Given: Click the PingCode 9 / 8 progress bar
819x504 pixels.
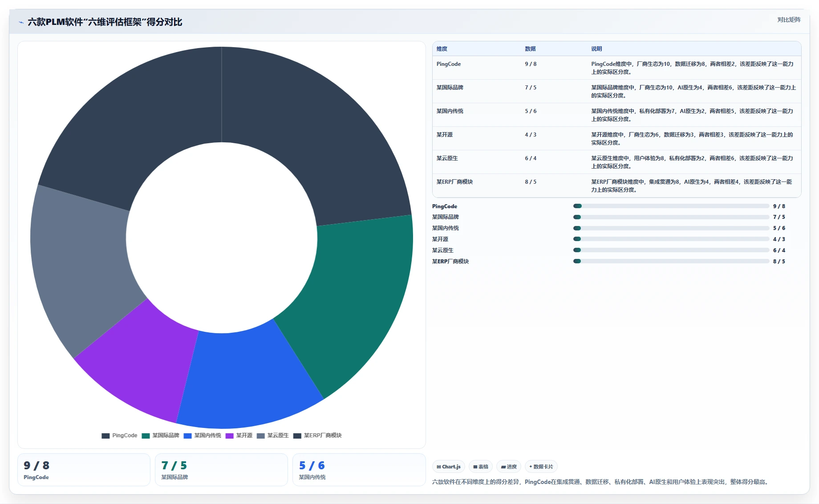Looking at the screenshot, I should pyautogui.click(x=671, y=206).
